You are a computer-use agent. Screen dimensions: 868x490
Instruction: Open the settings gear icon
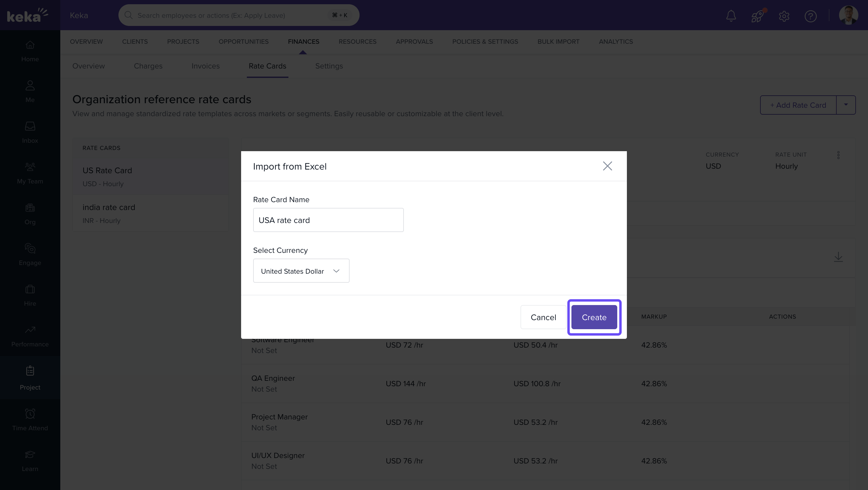tap(784, 16)
